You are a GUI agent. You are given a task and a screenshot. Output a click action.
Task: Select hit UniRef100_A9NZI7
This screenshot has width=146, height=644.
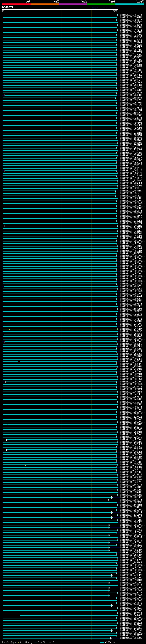tap(131, 20)
